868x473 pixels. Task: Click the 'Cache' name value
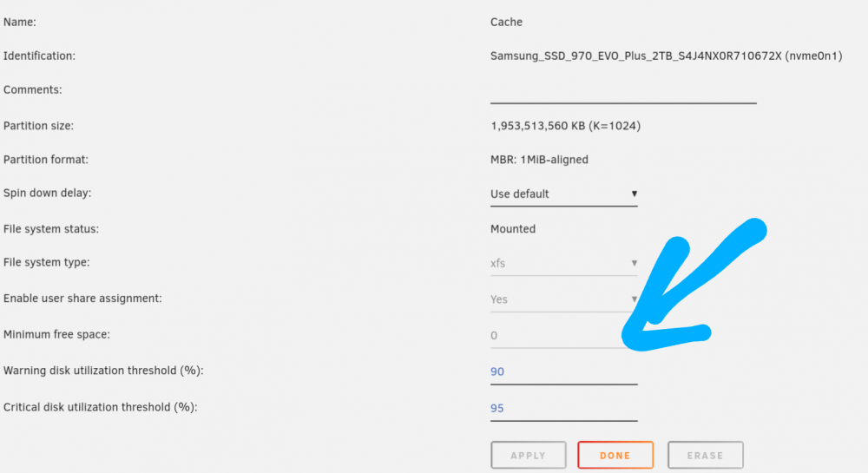pyautogui.click(x=506, y=22)
